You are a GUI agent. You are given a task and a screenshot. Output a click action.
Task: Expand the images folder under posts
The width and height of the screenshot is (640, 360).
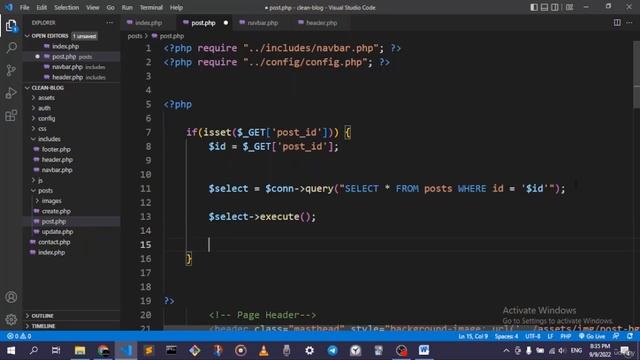coord(51,201)
